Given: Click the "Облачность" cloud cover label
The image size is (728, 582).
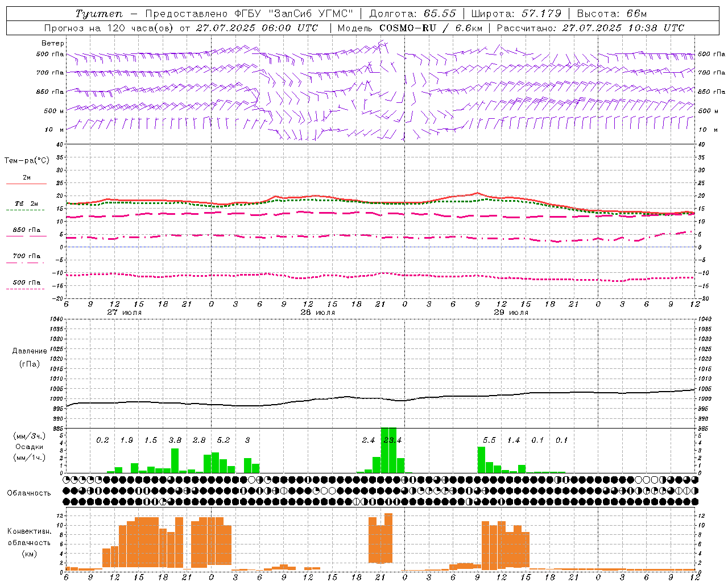Looking at the screenshot, I should coord(29,493).
